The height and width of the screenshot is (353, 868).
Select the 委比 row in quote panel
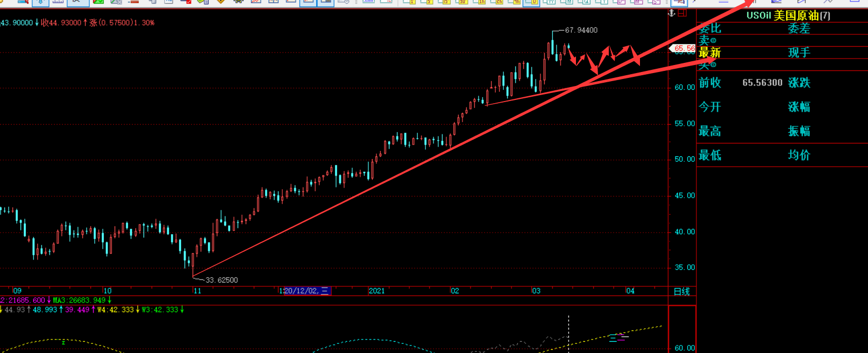(710, 28)
